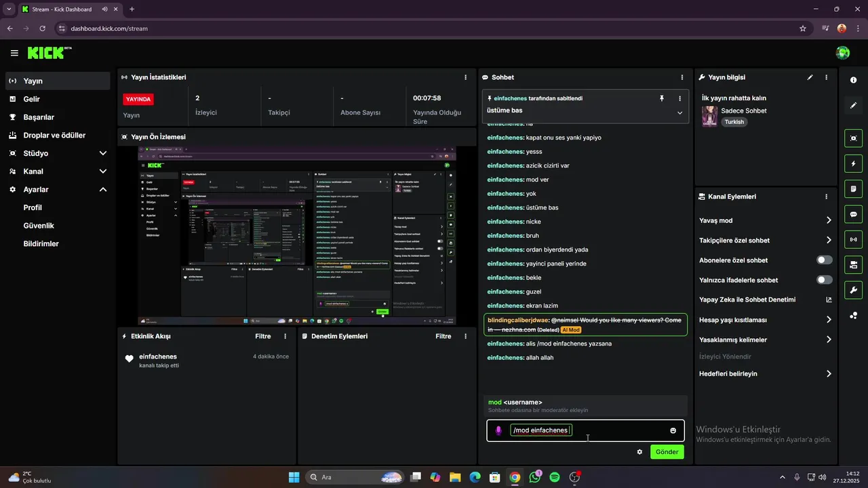Open Filtre in Denetim Eylemleri panel
The height and width of the screenshot is (488, 868).
443,336
